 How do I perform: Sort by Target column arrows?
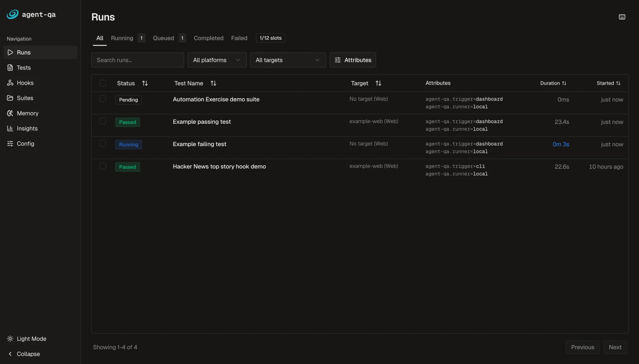coord(378,83)
